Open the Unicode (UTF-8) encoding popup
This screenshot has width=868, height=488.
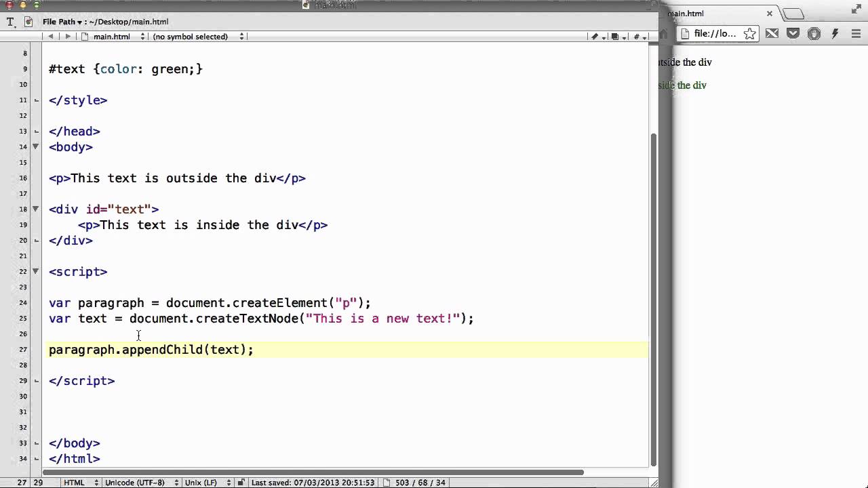[142, 483]
